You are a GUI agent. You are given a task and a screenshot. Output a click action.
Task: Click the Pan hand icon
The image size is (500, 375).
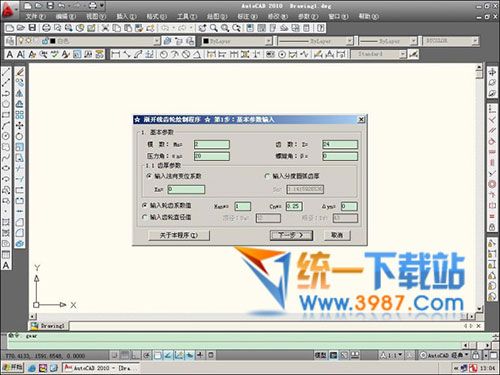point(202,28)
